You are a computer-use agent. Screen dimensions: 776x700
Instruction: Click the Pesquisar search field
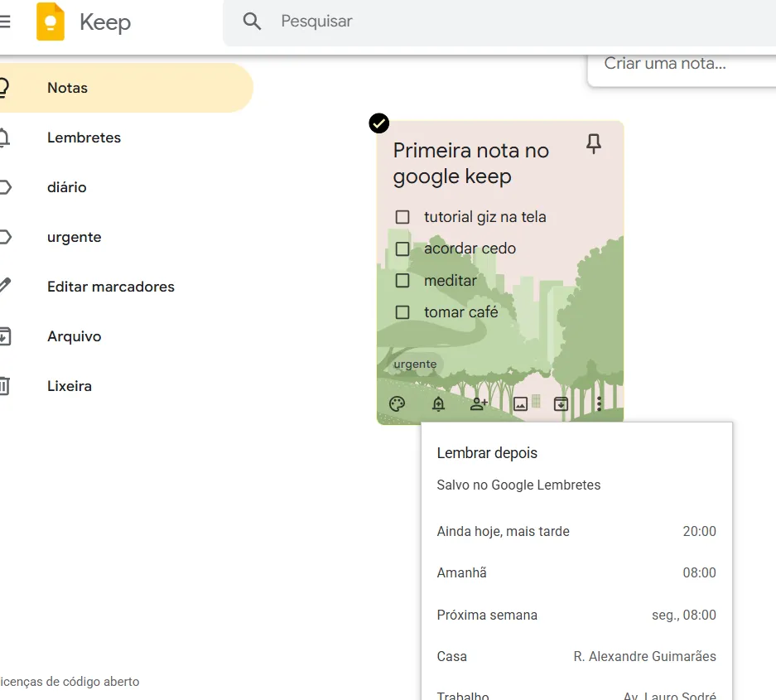coord(497,22)
